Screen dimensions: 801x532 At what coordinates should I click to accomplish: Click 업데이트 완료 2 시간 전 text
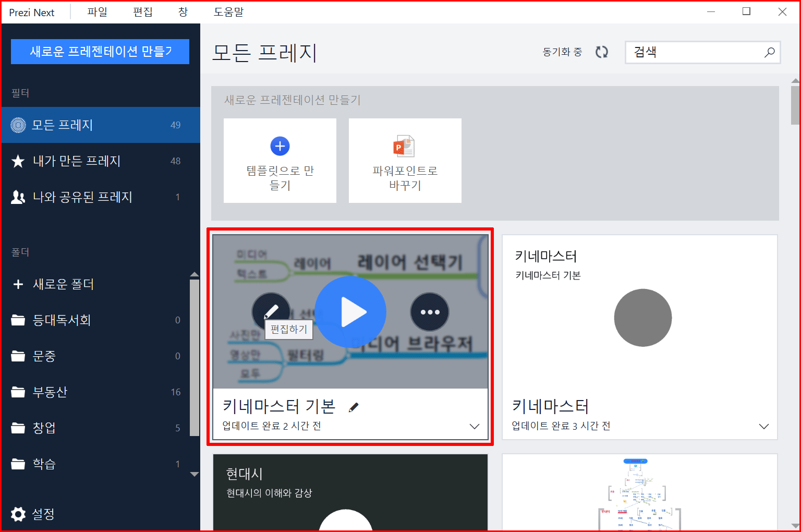272,426
